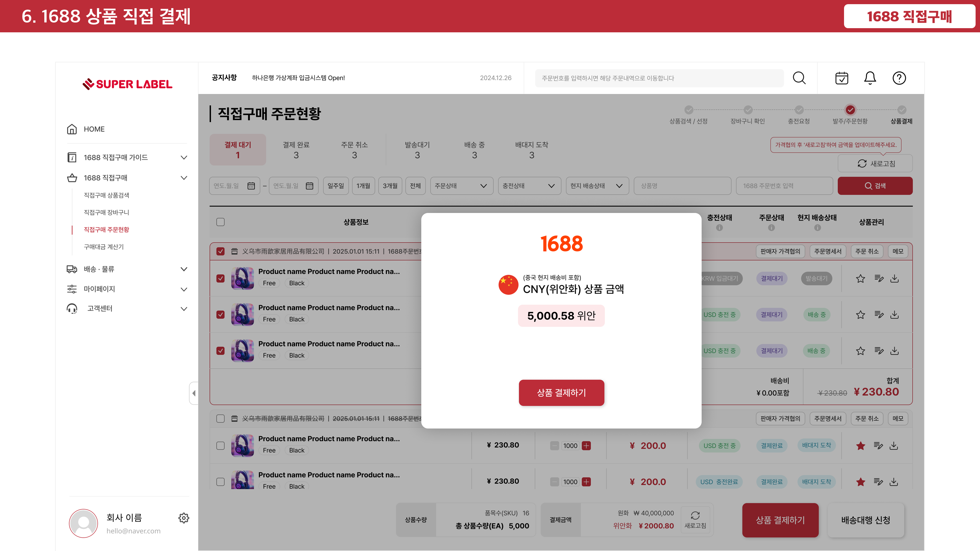Click the HOME house icon
This screenshot has height=551, width=980.
[x=72, y=129]
